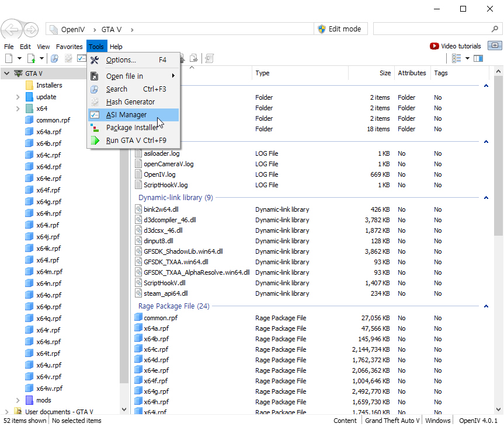This screenshot has height=427, width=504.
Task: Open the Favorites menu
Action: tap(69, 47)
